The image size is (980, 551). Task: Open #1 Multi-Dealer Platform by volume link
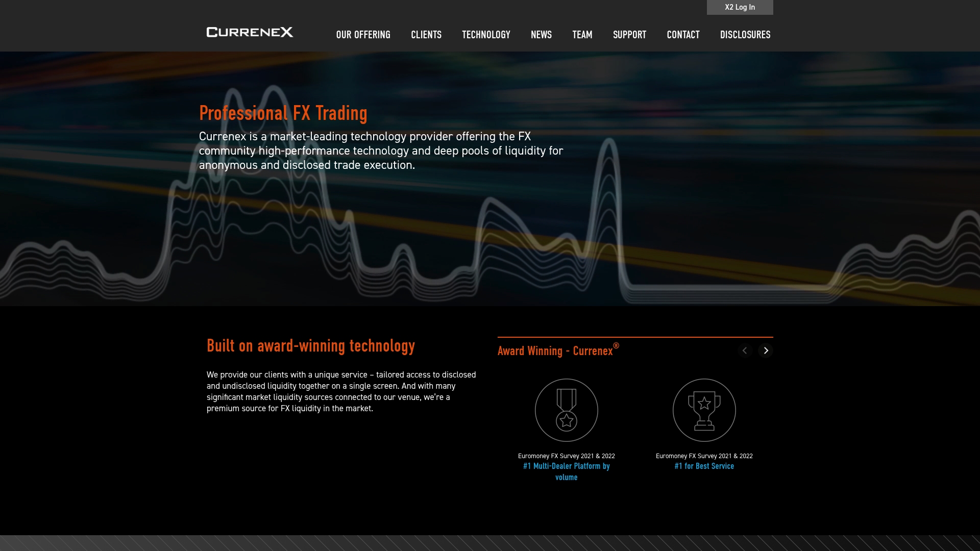click(567, 471)
